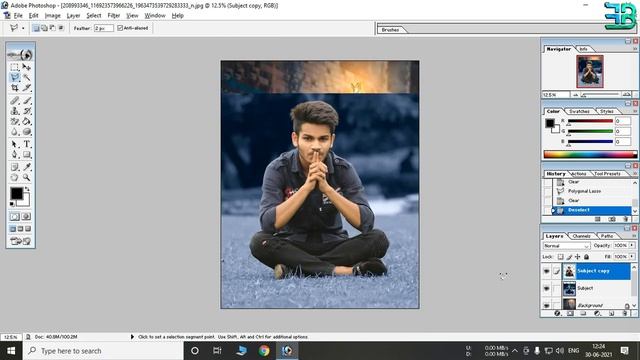Click the add layer mask icon
The image size is (640, 360).
tap(570, 313)
